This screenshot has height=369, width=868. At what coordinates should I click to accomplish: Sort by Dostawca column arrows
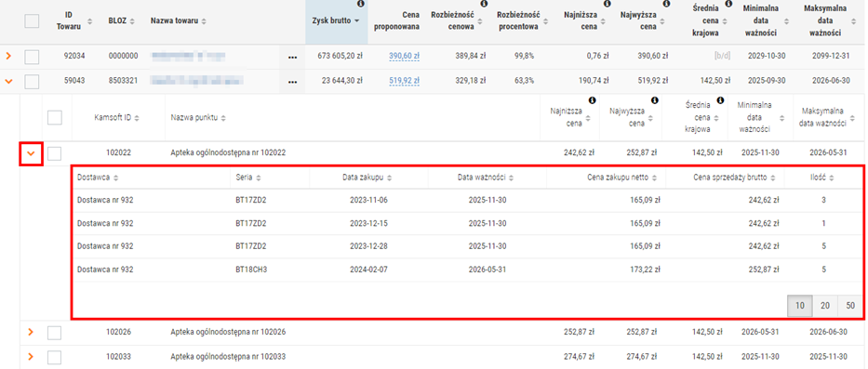[x=117, y=178]
